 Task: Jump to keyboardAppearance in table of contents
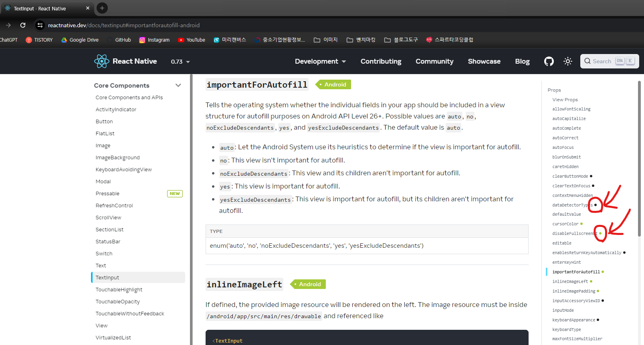574,320
